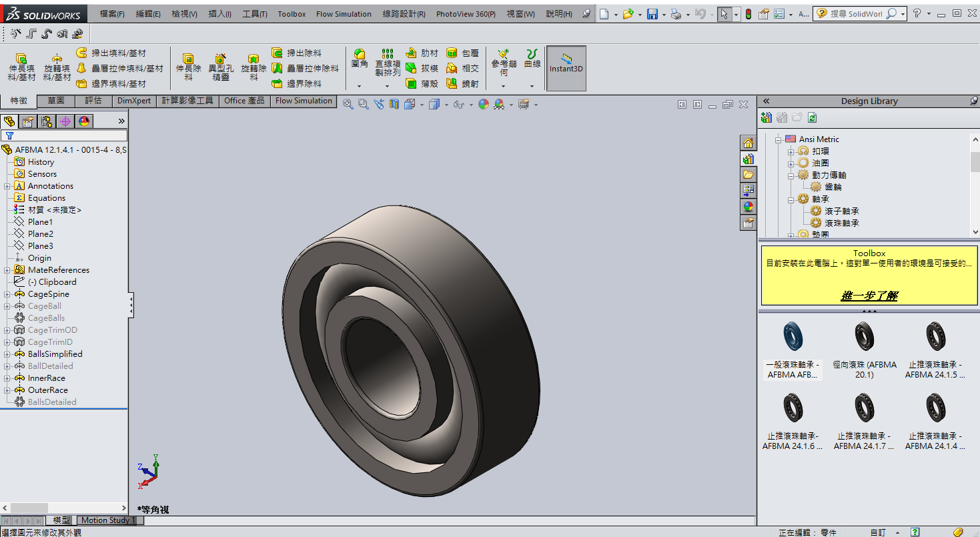Open SolidWorks Resources home tab in task pane
980x537 pixels.
748,143
